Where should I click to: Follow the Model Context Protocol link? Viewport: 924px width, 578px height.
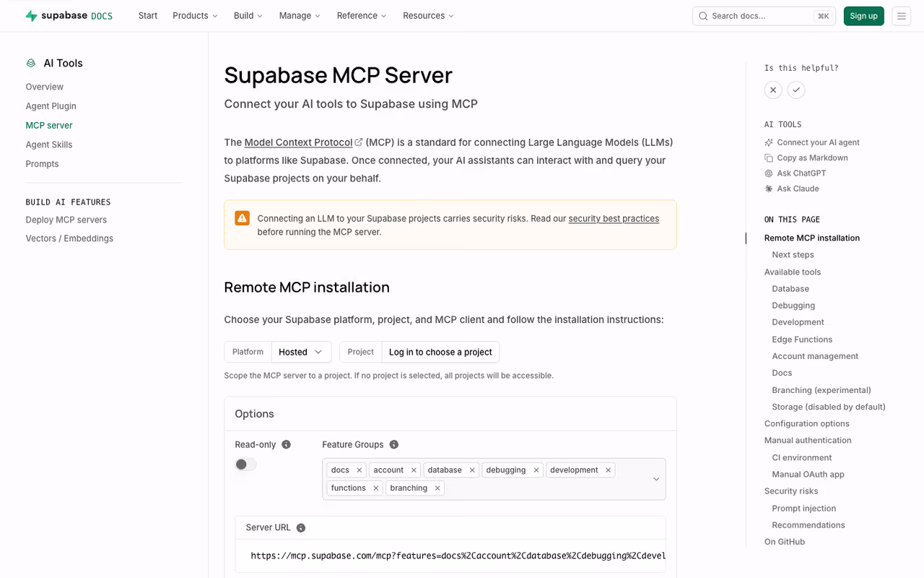(x=298, y=142)
